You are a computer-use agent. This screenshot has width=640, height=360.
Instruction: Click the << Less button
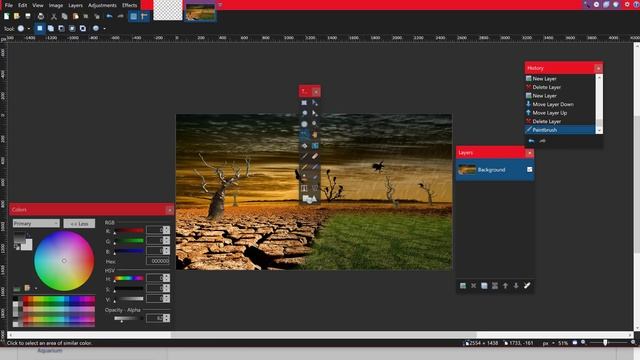[x=79, y=223]
